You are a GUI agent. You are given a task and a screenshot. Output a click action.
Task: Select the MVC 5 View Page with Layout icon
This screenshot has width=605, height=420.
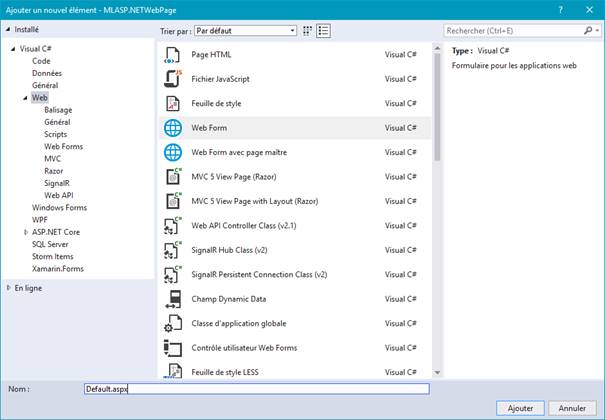pyautogui.click(x=173, y=201)
